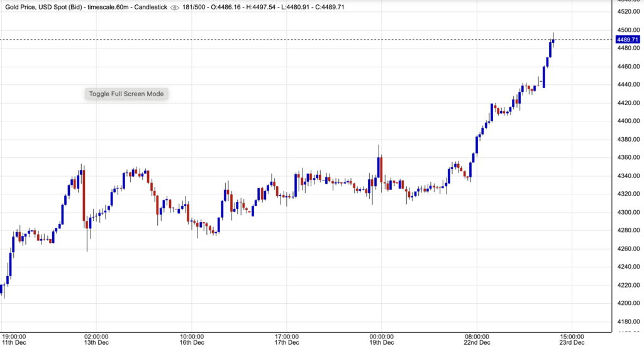Image resolution: width=644 pixels, height=346 pixels.
Task: Click the '17:00:00 17th Dec' time axis label
Action: pos(287,340)
